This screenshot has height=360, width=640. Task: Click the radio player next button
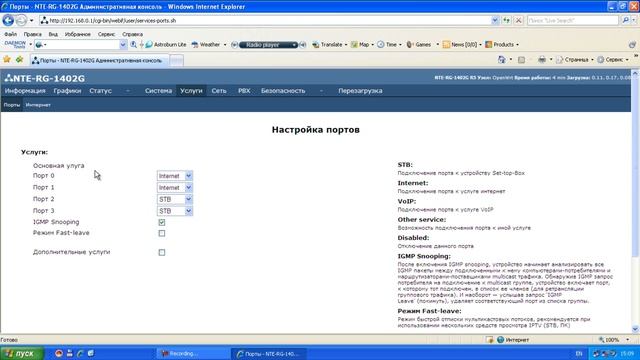[x=302, y=45]
